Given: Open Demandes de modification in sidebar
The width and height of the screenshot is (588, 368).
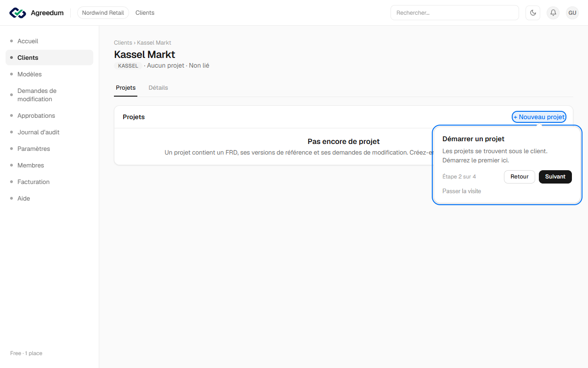Looking at the screenshot, I should click(49, 95).
